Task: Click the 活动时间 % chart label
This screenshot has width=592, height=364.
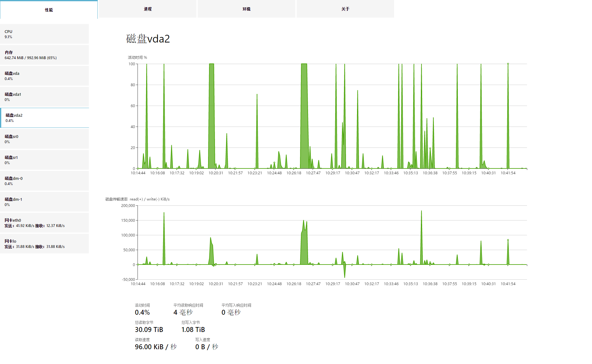Action: [138, 57]
